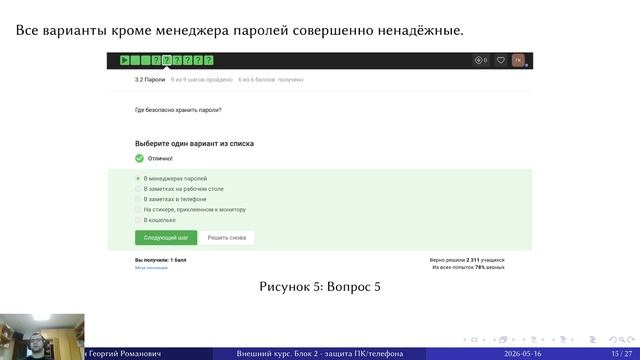Screen dimensions: 640x360
Task: Open step 2 blank green square
Action: pyautogui.click(x=135, y=60)
